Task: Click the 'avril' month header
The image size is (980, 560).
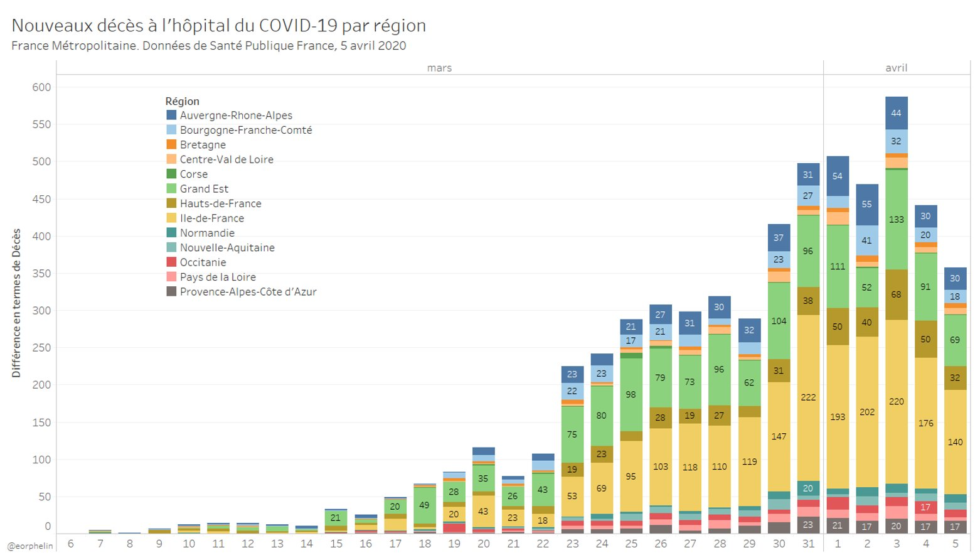Action: pyautogui.click(x=896, y=68)
